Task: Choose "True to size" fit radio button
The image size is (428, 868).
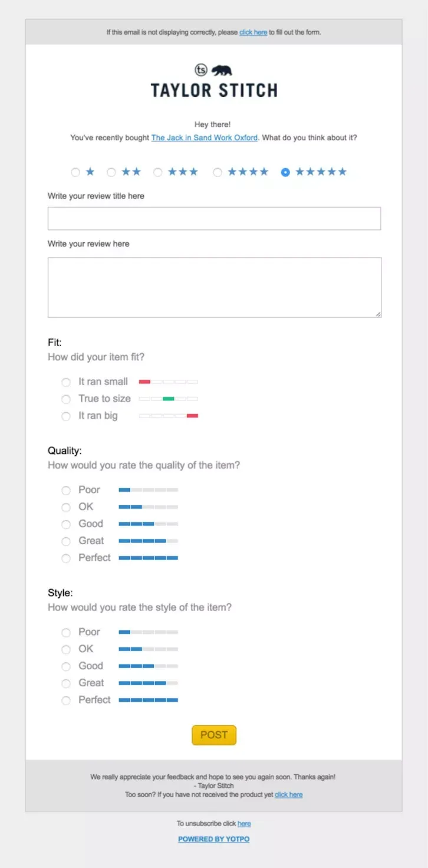Action: 66,399
